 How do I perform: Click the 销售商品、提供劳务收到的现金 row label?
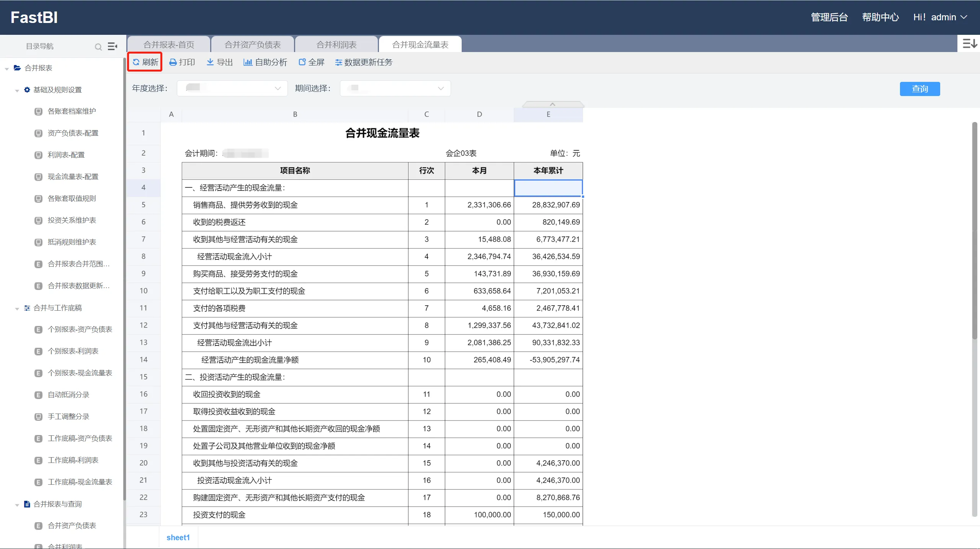[x=245, y=205]
